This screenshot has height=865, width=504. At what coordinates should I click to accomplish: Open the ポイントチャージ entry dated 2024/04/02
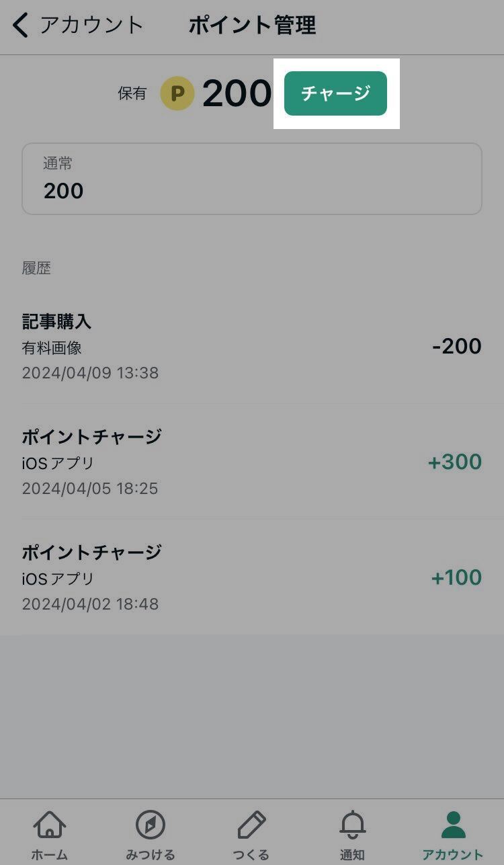coord(252,577)
